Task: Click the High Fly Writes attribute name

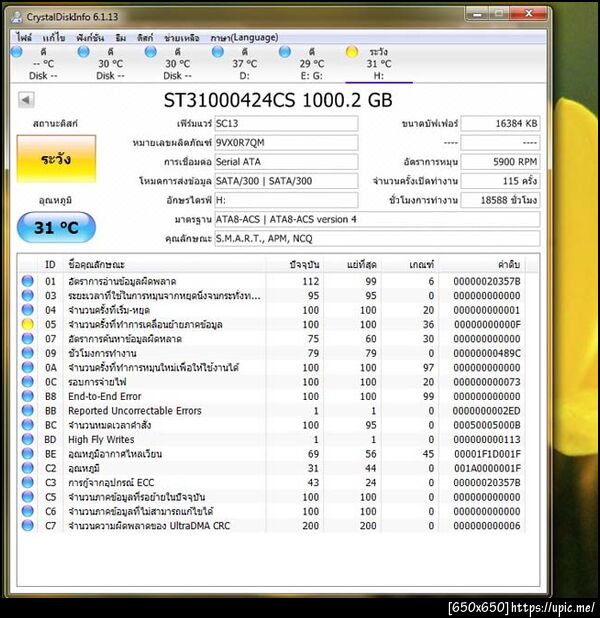Action: pyautogui.click(x=101, y=439)
